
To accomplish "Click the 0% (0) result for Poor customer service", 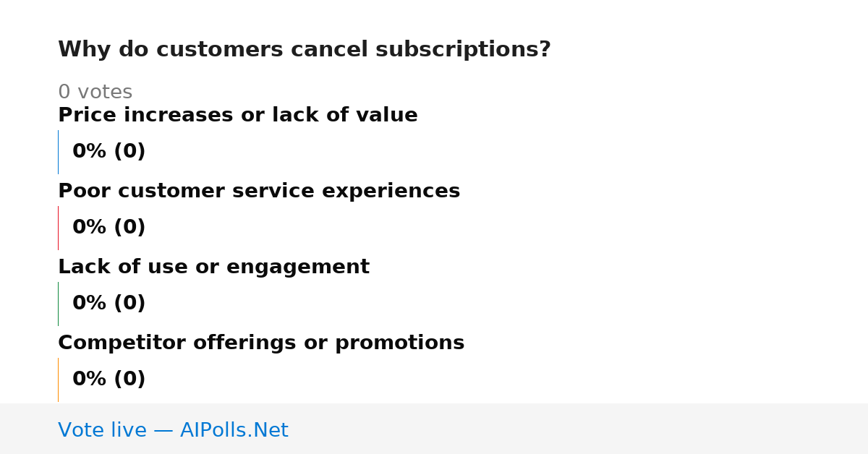I will click(x=109, y=228).
